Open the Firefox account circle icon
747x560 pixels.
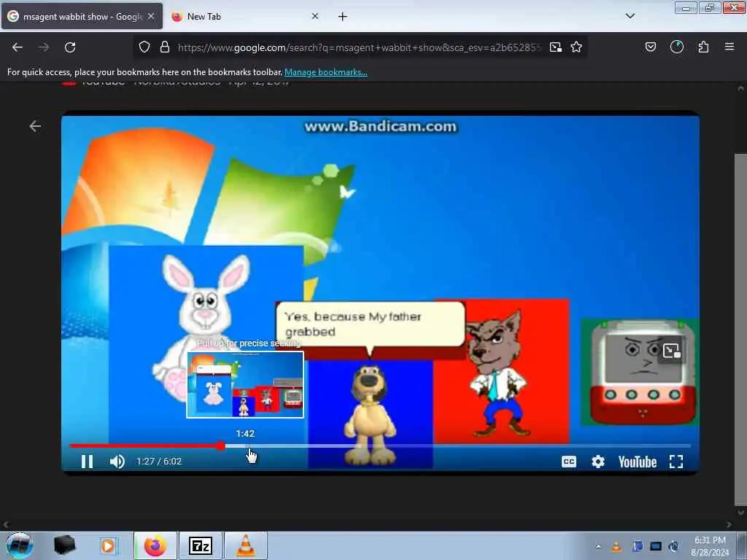(677, 47)
